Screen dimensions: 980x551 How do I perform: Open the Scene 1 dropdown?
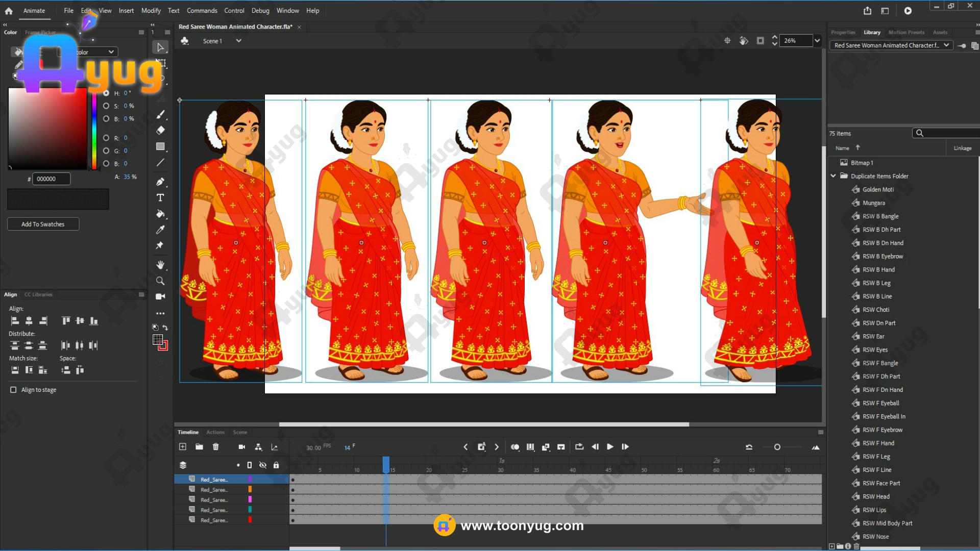tap(238, 41)
